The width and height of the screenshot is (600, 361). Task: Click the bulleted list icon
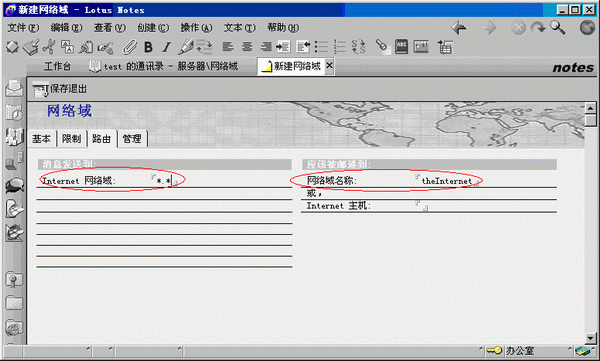321,47
